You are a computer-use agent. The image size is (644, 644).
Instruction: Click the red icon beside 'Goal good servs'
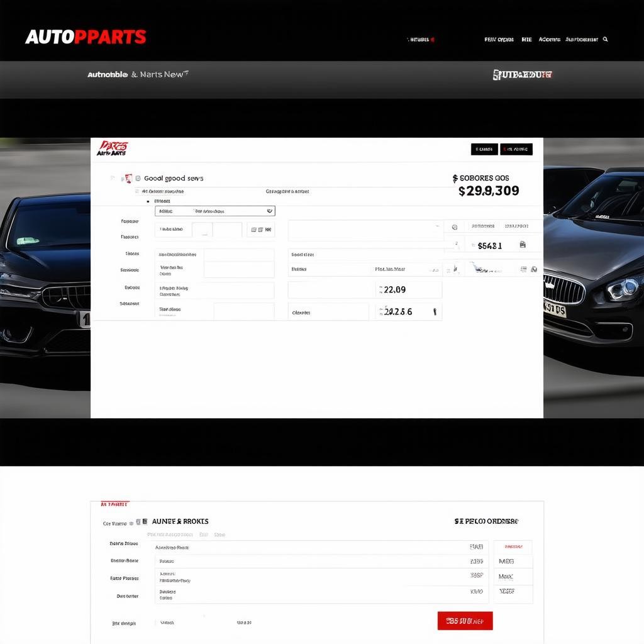coord(128,179)
